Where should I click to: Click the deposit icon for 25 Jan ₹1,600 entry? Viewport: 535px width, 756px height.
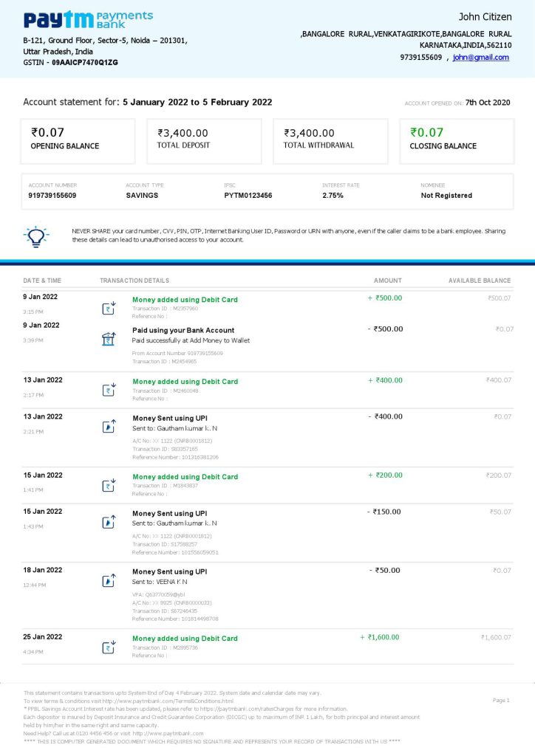pyautogui.click(x=109, y=647)
